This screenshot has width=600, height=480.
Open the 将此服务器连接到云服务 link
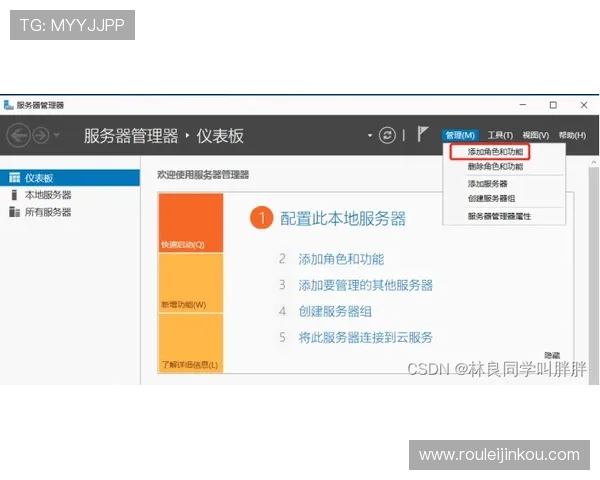pos(365,337)
